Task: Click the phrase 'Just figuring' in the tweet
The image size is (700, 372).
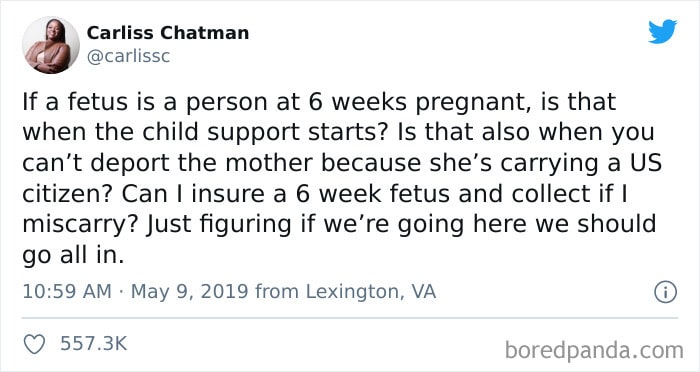Action: coord(218,225)
